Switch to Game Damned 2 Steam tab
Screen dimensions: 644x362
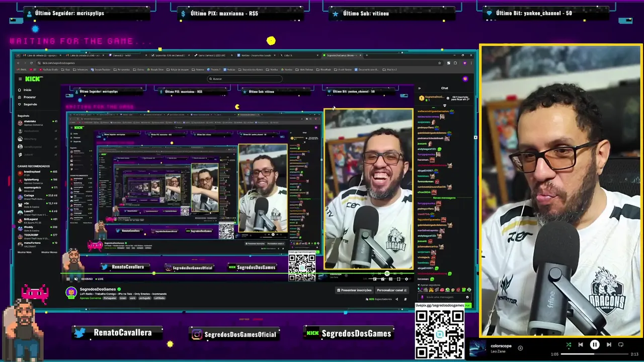pyautogui.click(x=214, y=55)
